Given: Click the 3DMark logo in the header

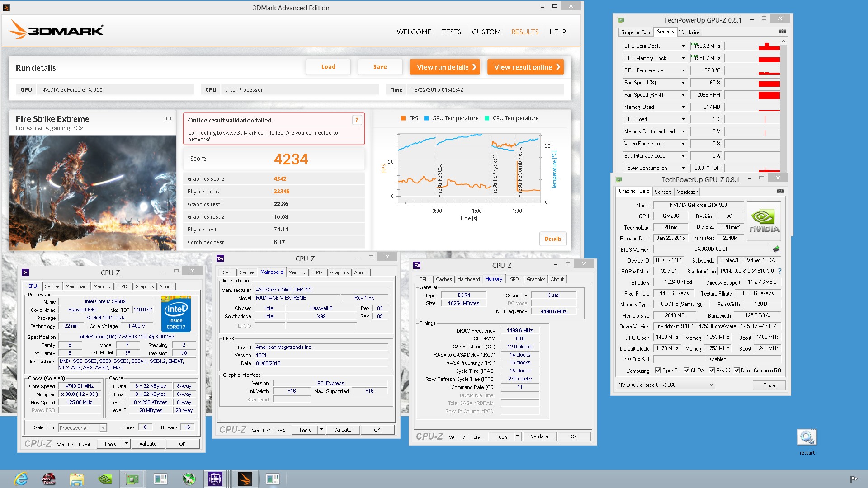Looking at the screenshot, I should click(57, 30).
